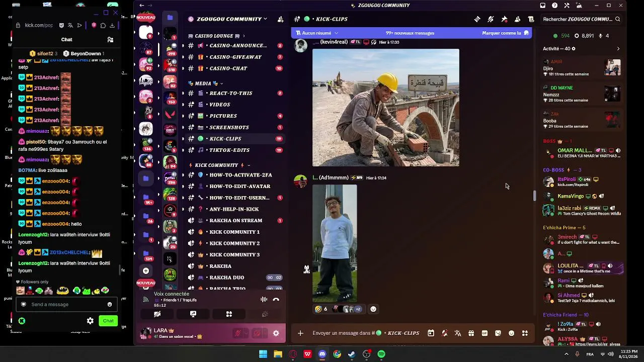Open the react-to-this channel
644x362 pixels.
[234, 93]
